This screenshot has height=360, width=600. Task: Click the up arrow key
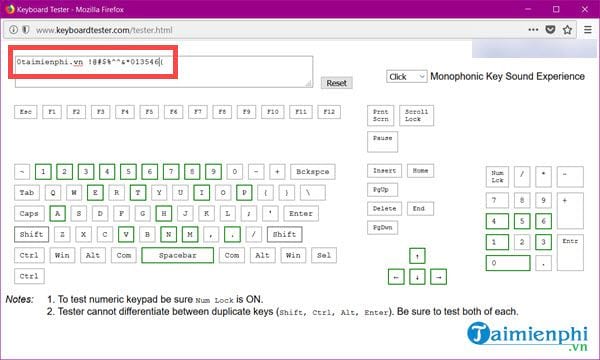(x=417, y=256)
